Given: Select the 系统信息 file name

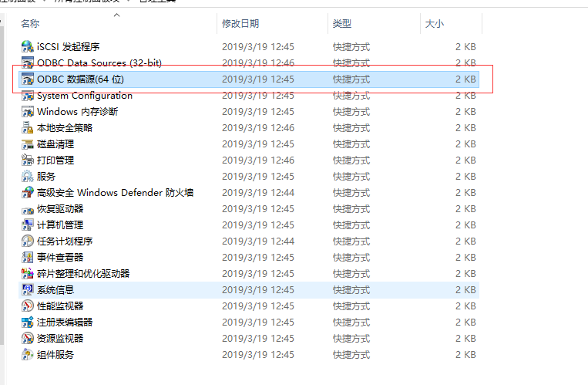Looking at the screenshot, I should tap(55, 289).
